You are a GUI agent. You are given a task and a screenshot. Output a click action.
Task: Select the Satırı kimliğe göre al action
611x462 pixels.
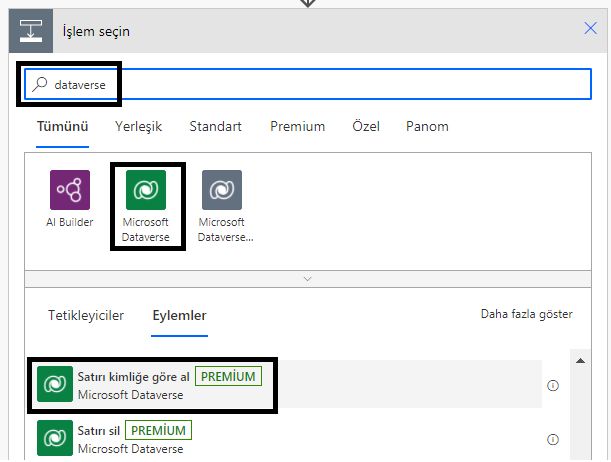tap(287, 384)
